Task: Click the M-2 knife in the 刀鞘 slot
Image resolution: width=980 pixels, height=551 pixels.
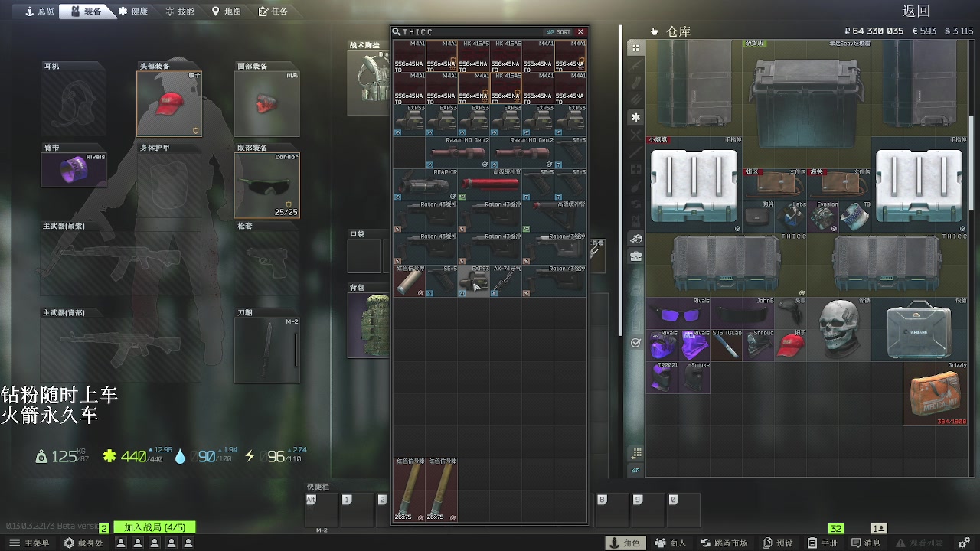Action: (267, 350)
